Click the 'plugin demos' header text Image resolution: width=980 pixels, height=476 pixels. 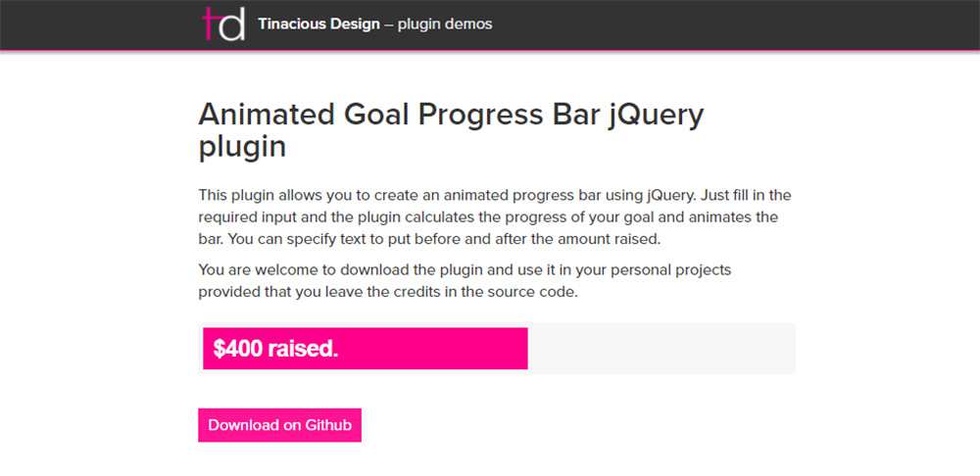[x=445, y=24]
